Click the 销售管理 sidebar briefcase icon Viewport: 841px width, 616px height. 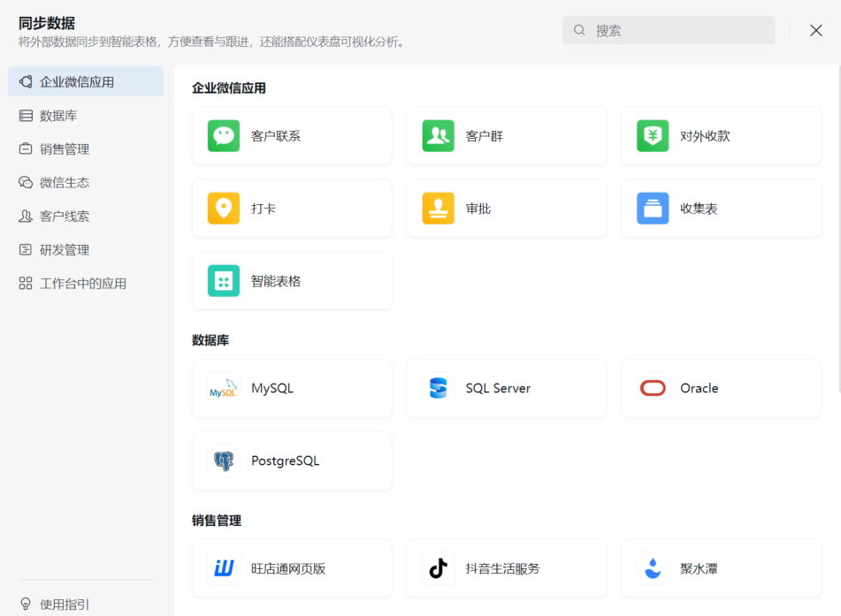coord(26,148)
